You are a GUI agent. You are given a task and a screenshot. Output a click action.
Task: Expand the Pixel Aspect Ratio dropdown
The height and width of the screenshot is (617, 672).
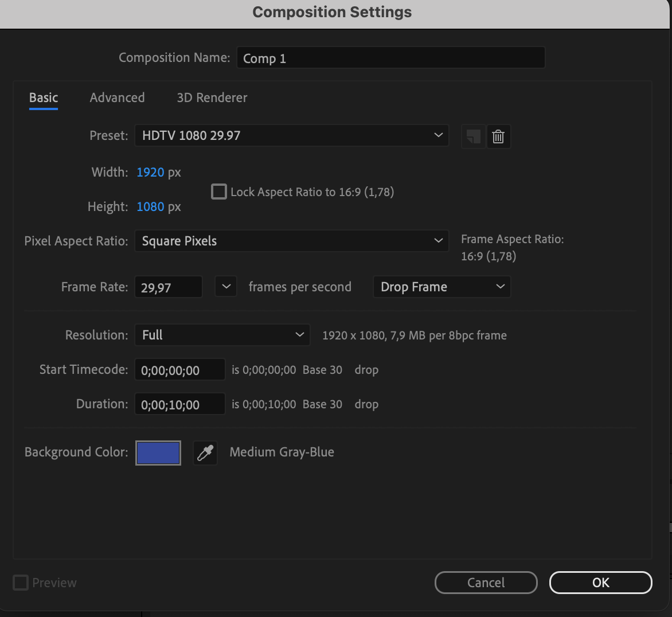point(291,241)
